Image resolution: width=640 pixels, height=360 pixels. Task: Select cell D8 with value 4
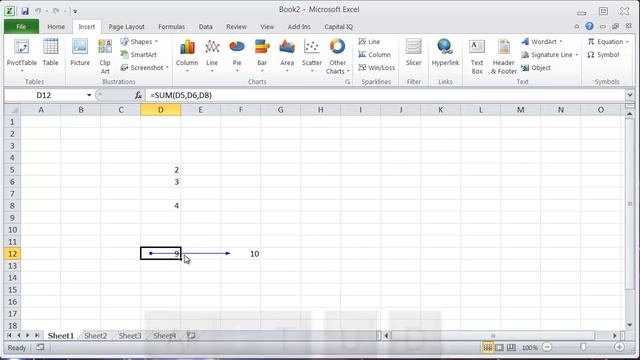click(160, 206)
